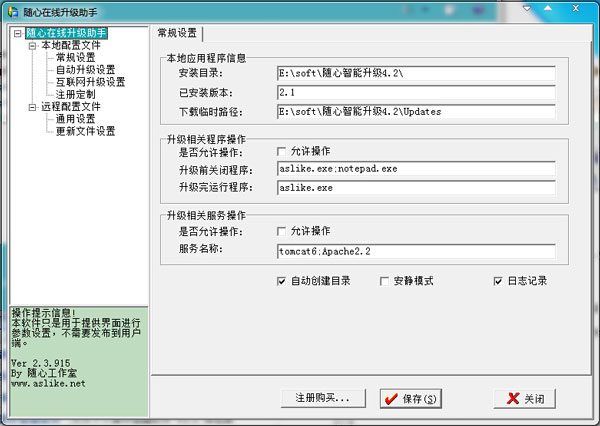Collapse the 远程配置文件 tree branch
This screenshot has height=426, width=600.
click(x=31, y=106)
